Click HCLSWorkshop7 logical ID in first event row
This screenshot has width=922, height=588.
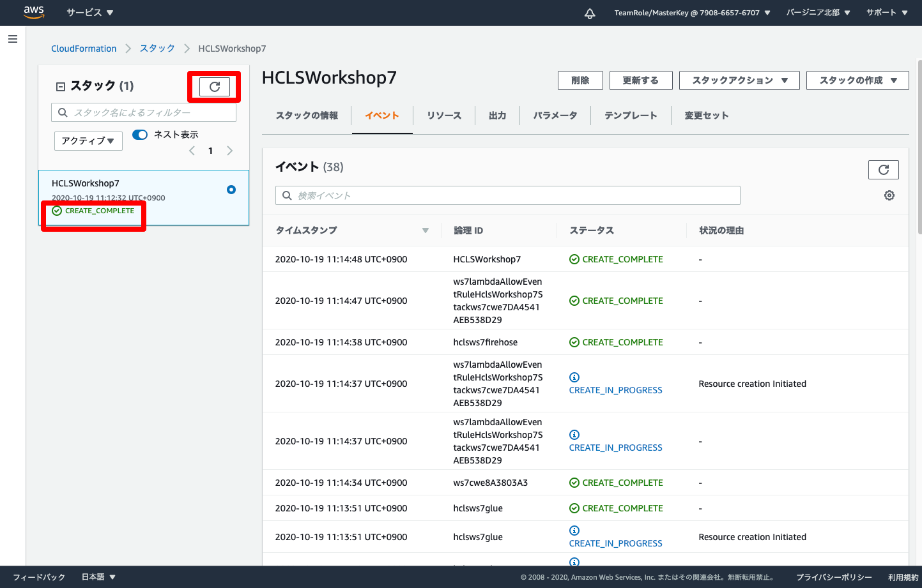[487, 259]
